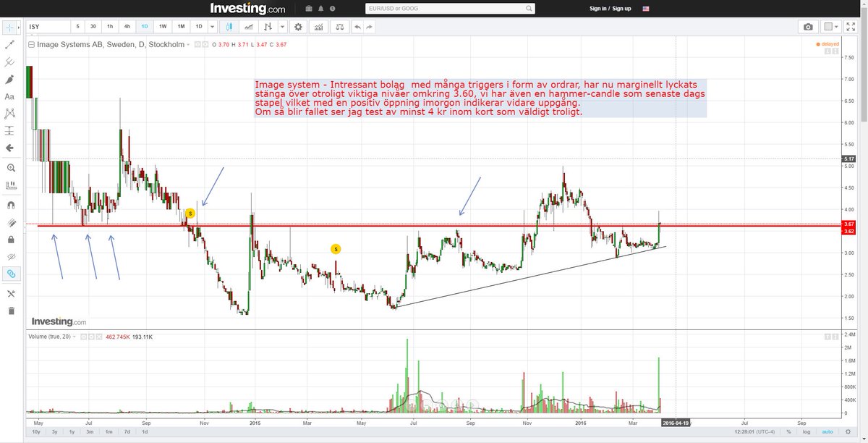Select the Aa text annotation tool

(9, 96)
